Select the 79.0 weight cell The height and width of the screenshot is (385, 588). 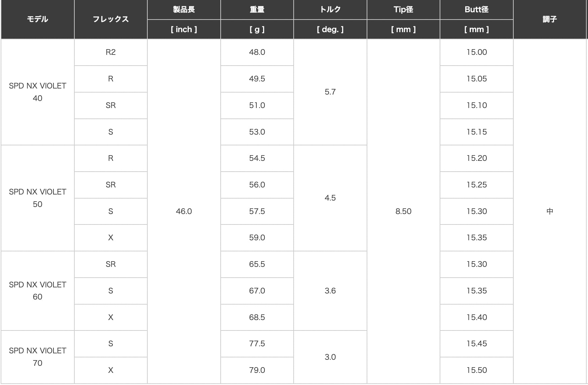257,370
